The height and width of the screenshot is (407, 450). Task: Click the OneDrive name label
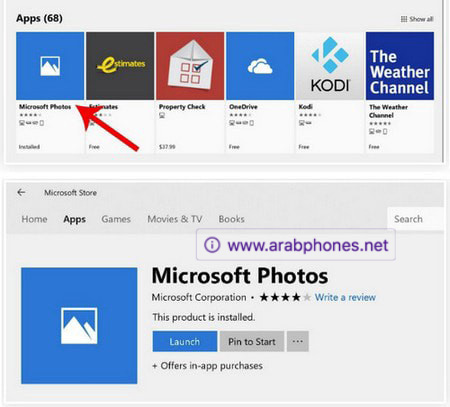(x=243, y=107)
